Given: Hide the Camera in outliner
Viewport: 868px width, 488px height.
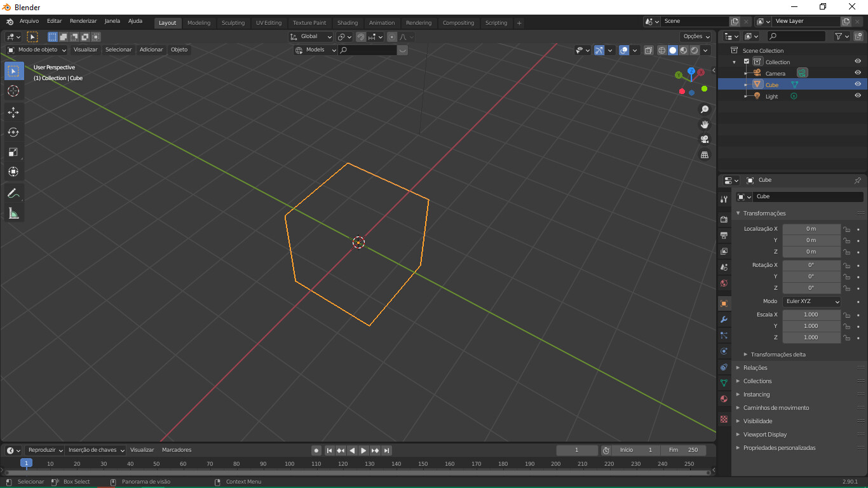Looking at the screenshot, I should tap(858, 73).
